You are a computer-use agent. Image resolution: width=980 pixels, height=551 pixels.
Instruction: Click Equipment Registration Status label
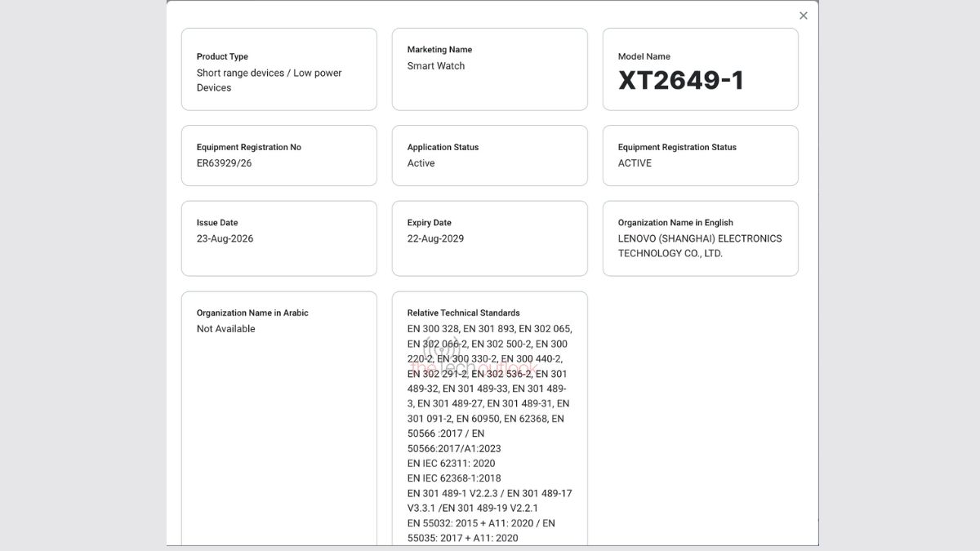click(677, 147)
